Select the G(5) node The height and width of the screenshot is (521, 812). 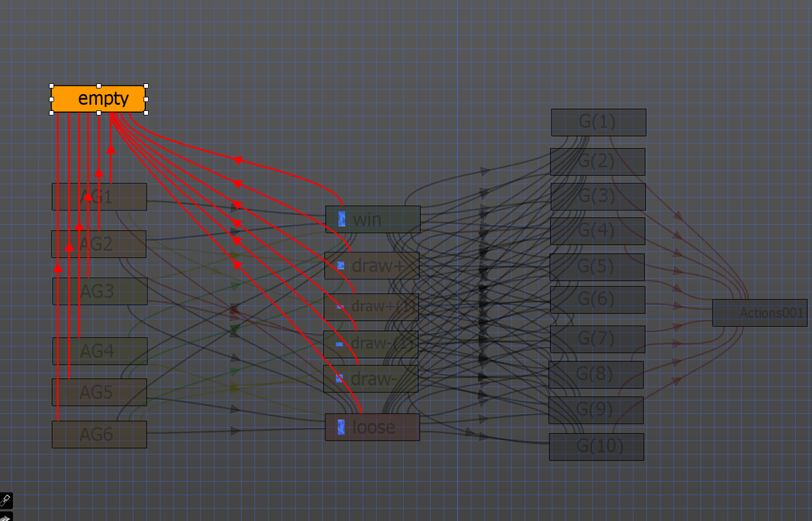coord(597,267)
